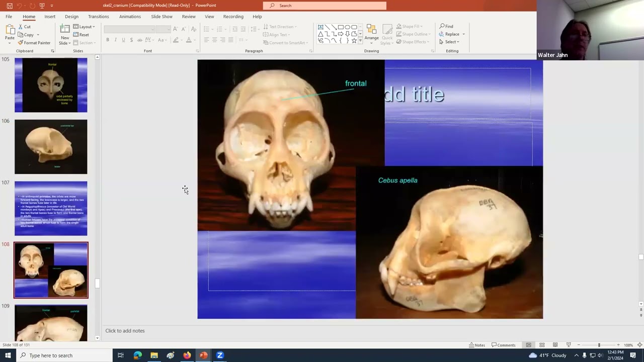Switch to the Transitions tab
The height and width of the screenshot is (362, 644).
pyautogui.click(x=99, y=17)
